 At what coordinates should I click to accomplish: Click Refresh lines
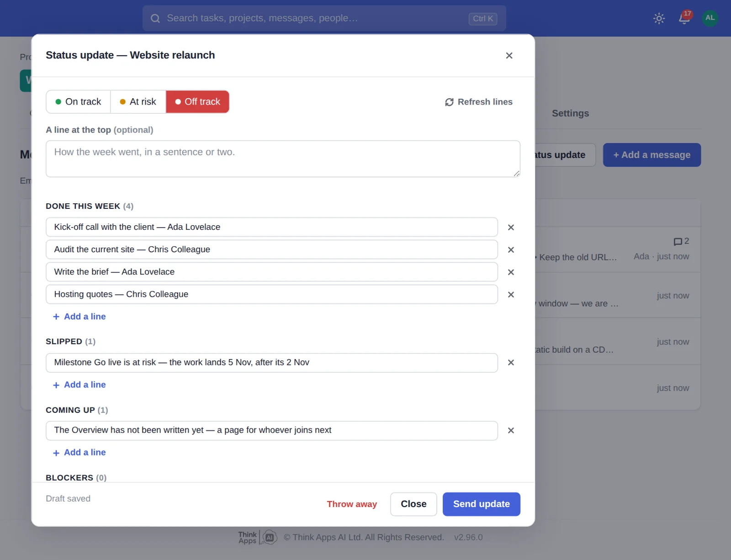coord(479,102)
